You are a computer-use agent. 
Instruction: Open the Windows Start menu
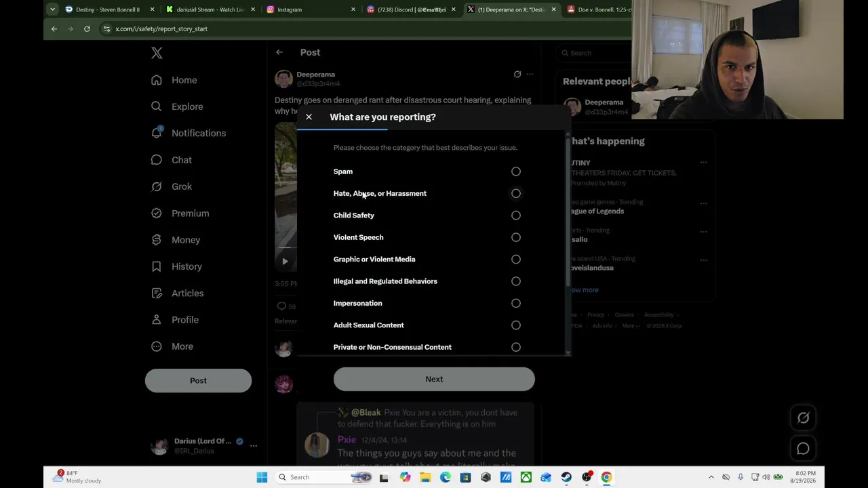(x=262, y=477)
